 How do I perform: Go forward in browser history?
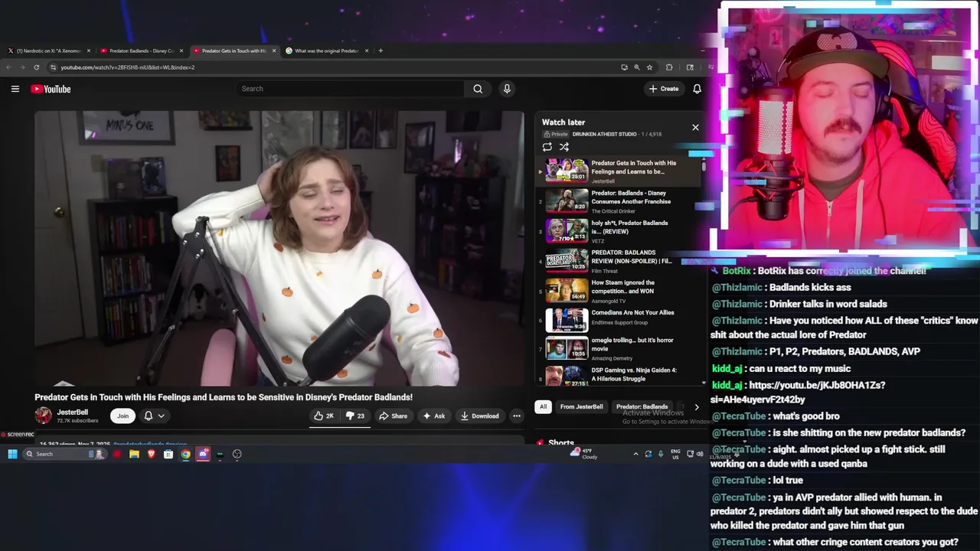pos(22,67)
